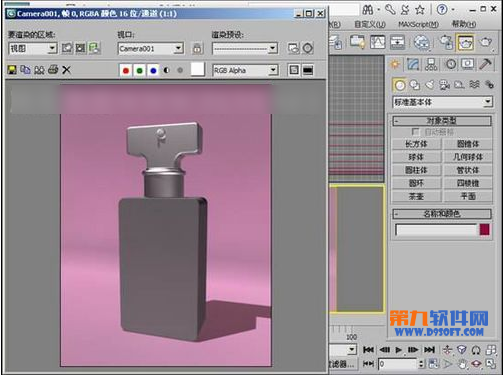This screenshot has height=375, width=503.
Task: Clone the rendered frame window
Action: point(39,70)
